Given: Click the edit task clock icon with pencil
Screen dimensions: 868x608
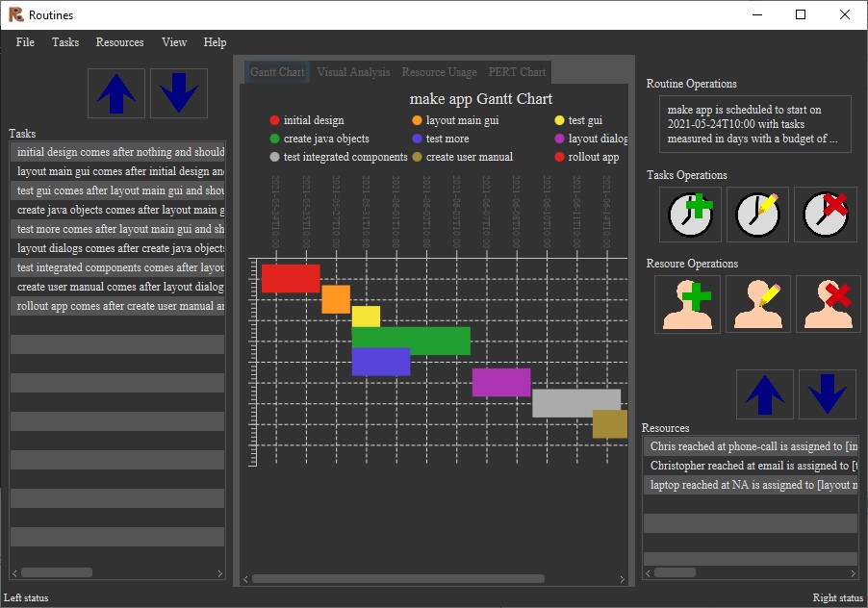Looking at the screenshot, I should click(x=758, y=215).
